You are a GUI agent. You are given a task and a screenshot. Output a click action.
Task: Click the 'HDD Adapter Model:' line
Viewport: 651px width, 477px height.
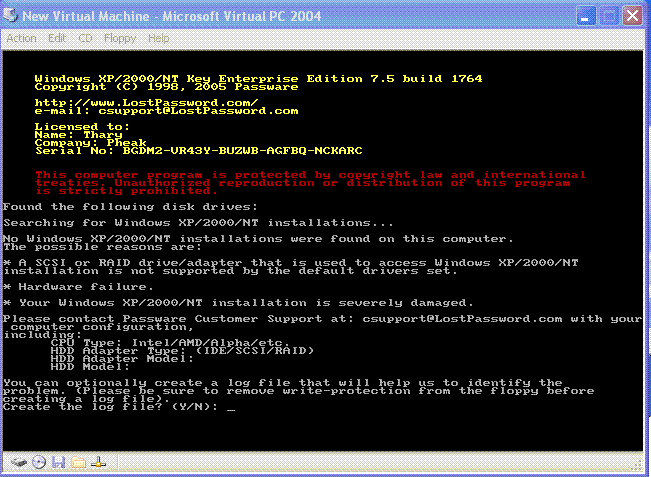122,359
